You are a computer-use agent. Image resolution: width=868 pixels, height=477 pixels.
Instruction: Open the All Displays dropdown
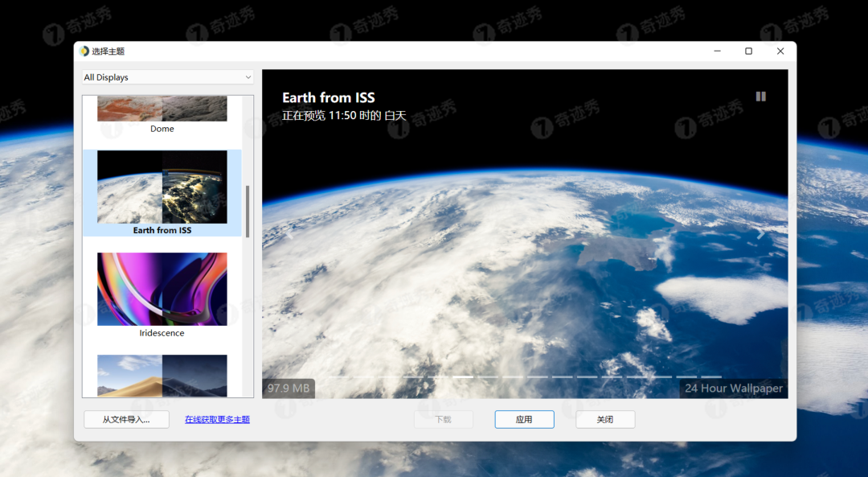(168, 77)
